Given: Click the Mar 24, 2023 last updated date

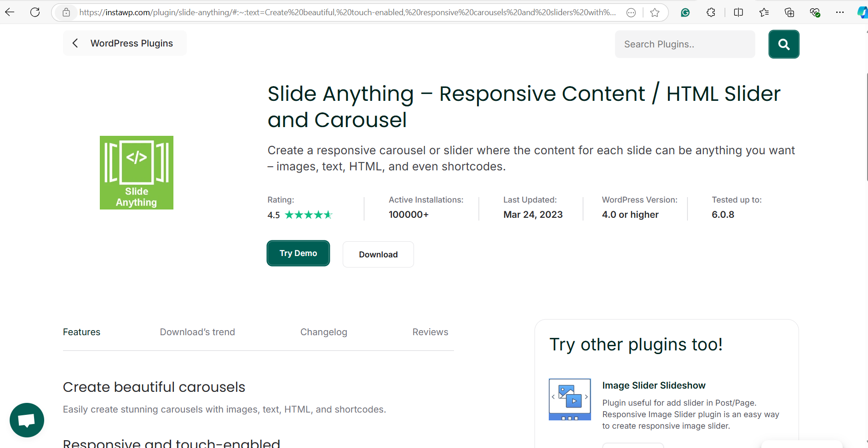Looking at the screenshot, I should pos(533,215).
